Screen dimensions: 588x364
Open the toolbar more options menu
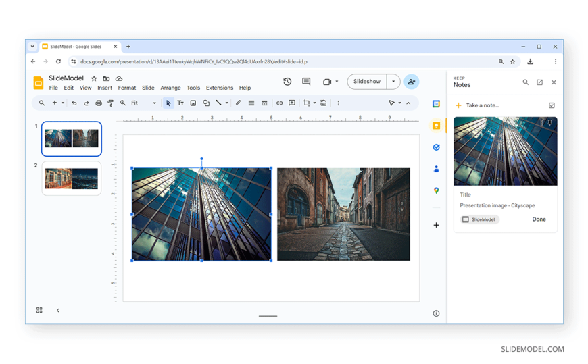coord(338,103)
